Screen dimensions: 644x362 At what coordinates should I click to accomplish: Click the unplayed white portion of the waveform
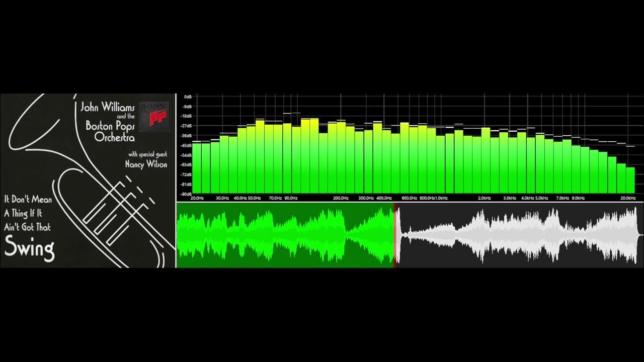(x=520, y=235)
